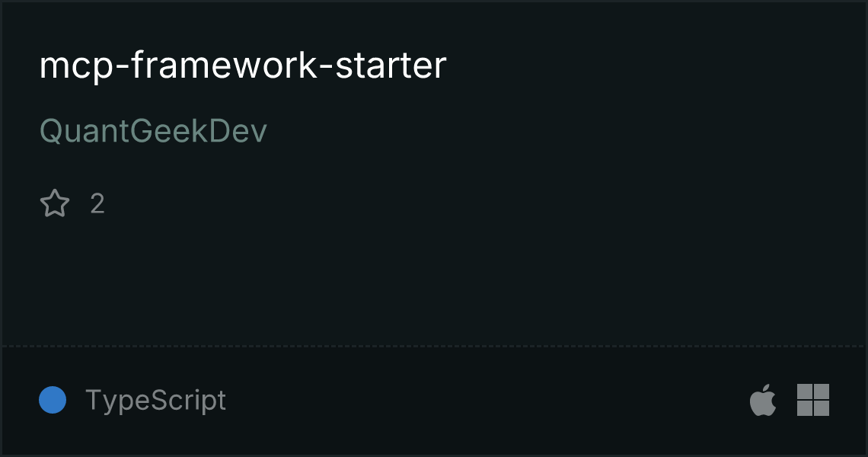Click the star count number 2
The height and width of the screenshot is (457, 868).
pos(97,204)
